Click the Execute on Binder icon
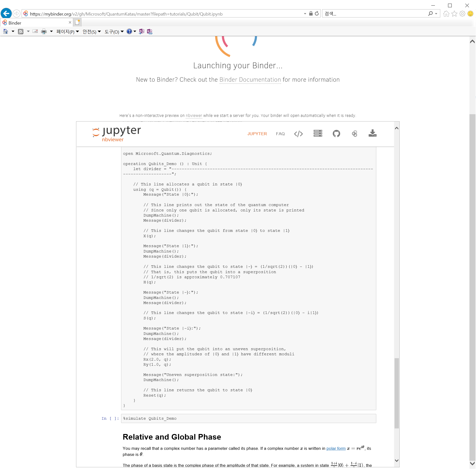The image size is (476, 469). 354,134
